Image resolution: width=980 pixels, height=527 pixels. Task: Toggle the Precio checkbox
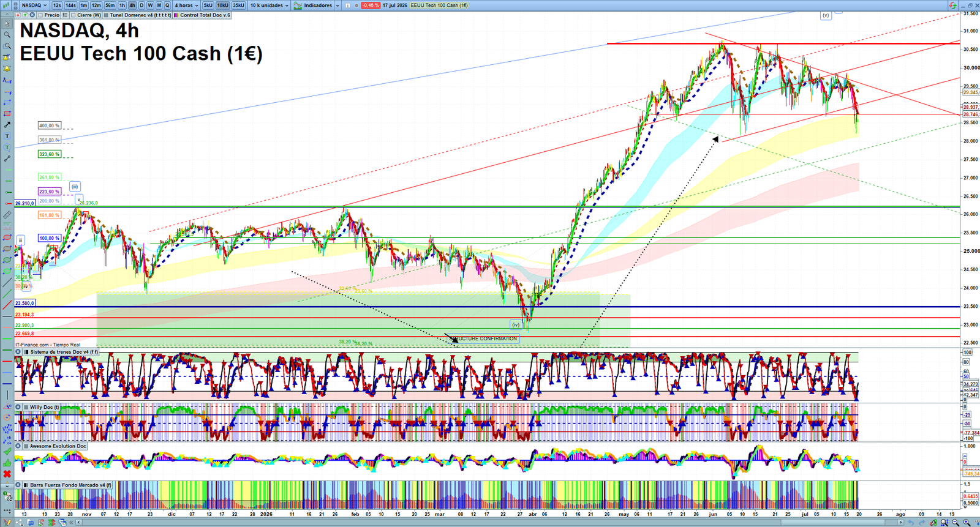[40, 15]
